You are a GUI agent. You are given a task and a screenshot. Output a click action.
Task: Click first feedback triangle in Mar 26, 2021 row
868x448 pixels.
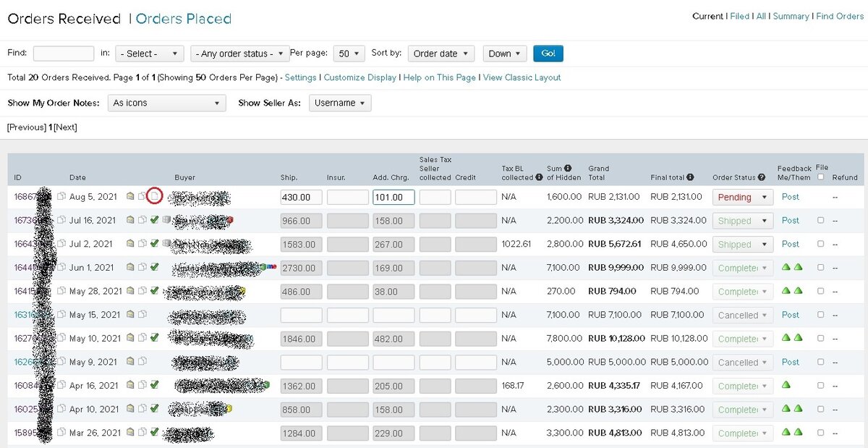[786, 433]
